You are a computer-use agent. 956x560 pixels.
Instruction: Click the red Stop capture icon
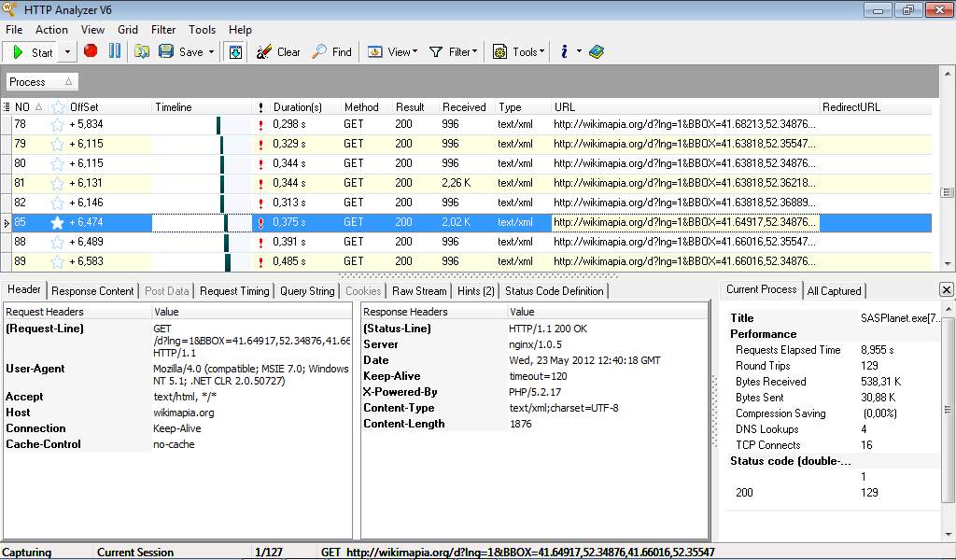(91, 51)
